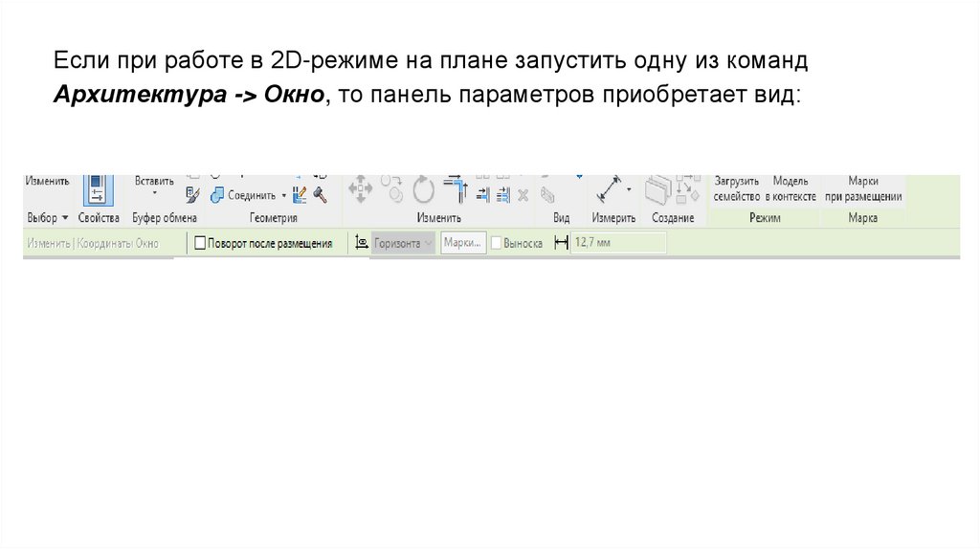Screen dimensions: 980x549
Task: Click the 'Загрузить семейство' button
Action: pyautogui.click(x=736, y=188)
